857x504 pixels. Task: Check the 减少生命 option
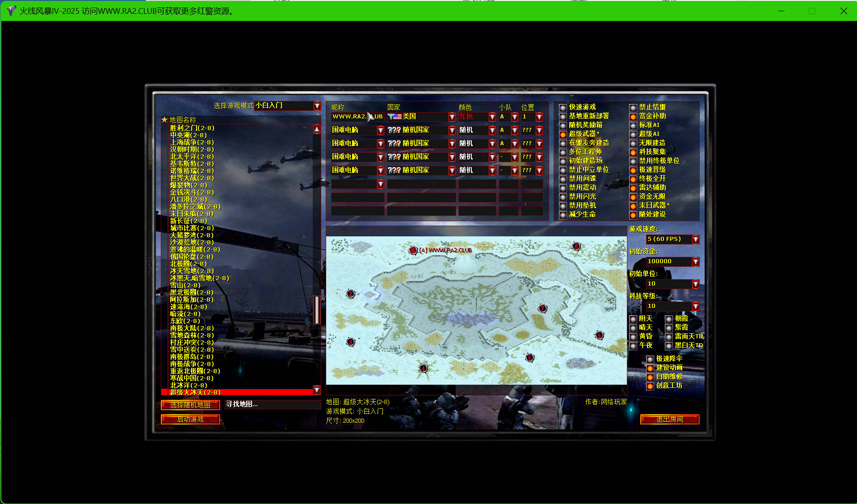[563, 215]
